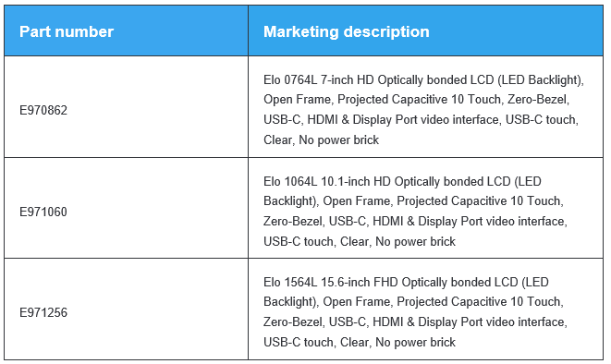Click 'USB-C touch, Clear' line in third row
This screenshot has height=364, width=611.
click(360, 342)
